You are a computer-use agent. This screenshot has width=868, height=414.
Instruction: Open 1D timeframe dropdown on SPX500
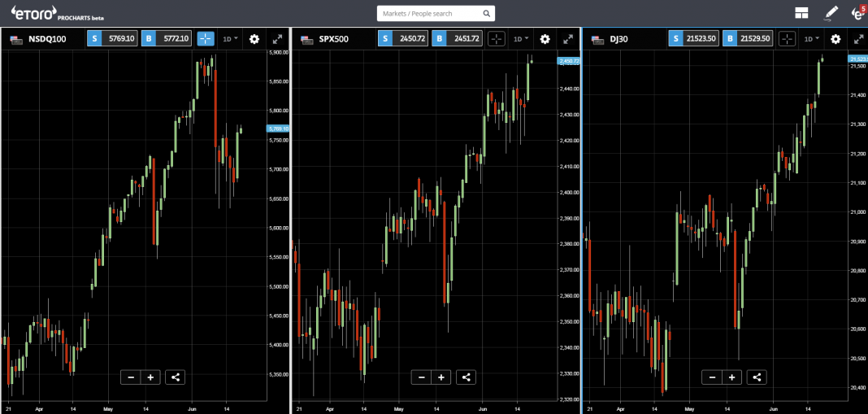pos(521,39)
